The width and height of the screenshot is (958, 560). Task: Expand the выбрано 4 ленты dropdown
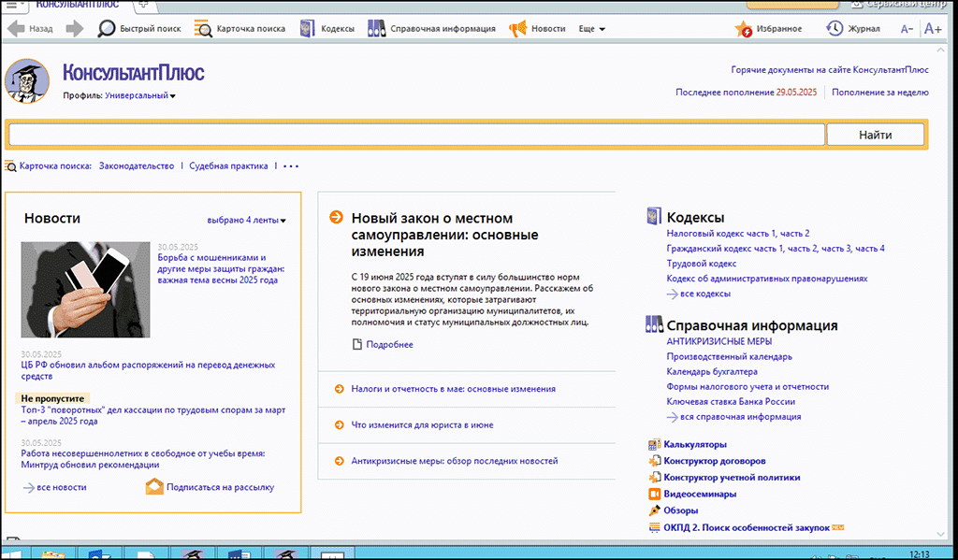246,221
